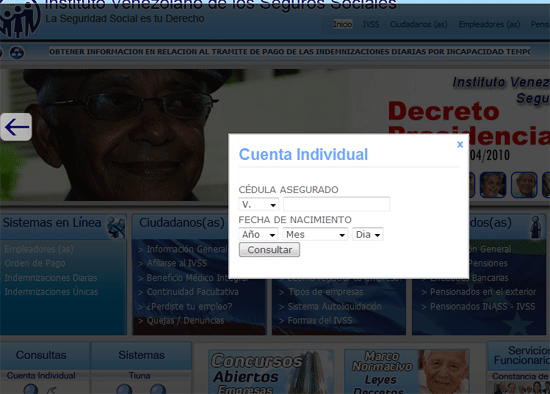Open the Ciudadanos (as) menu
Image resolution: width=550 pixels, height=394 pixels.
click(x=418, y=24)
